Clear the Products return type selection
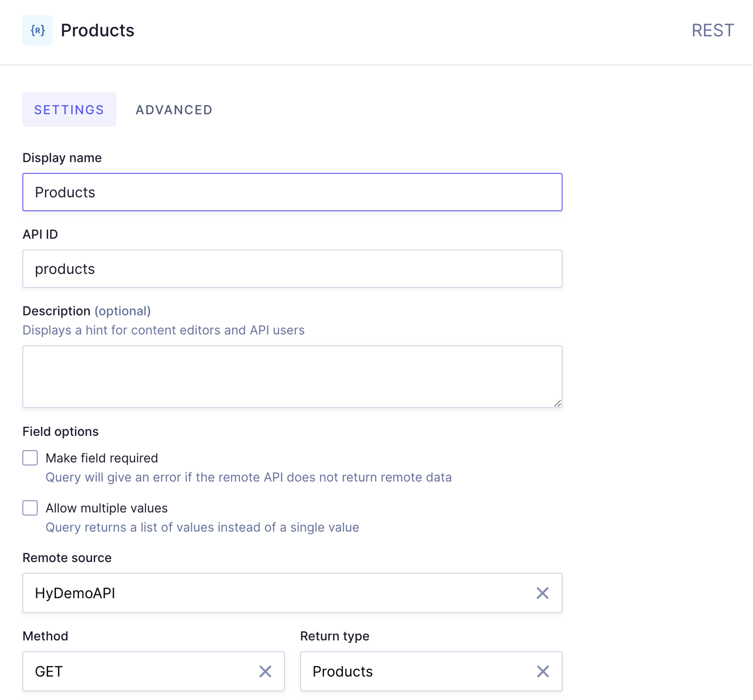This screenshot has width=753, height=700. click(x=543, y=672)
